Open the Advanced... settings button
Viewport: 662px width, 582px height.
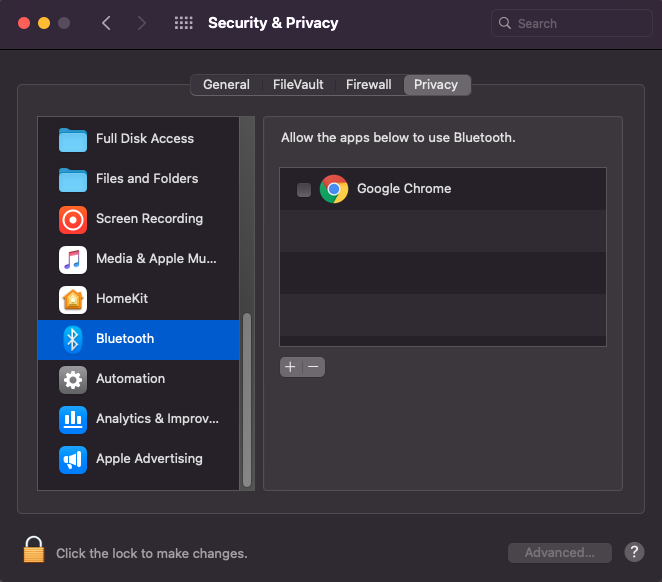click(559, 552)
